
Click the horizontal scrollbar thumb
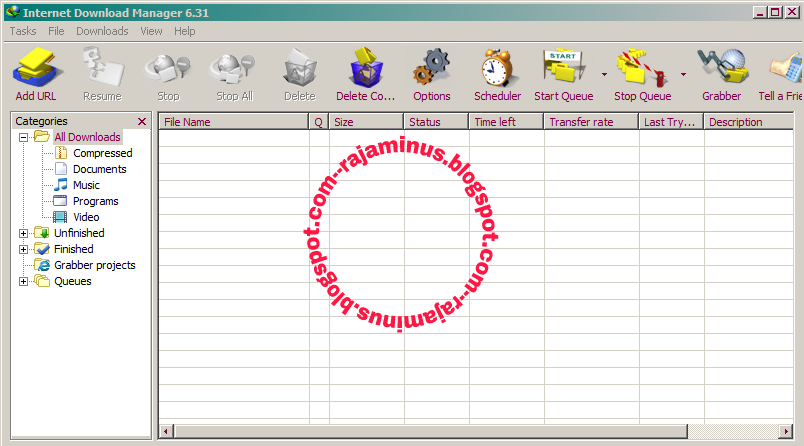[431, 432]
